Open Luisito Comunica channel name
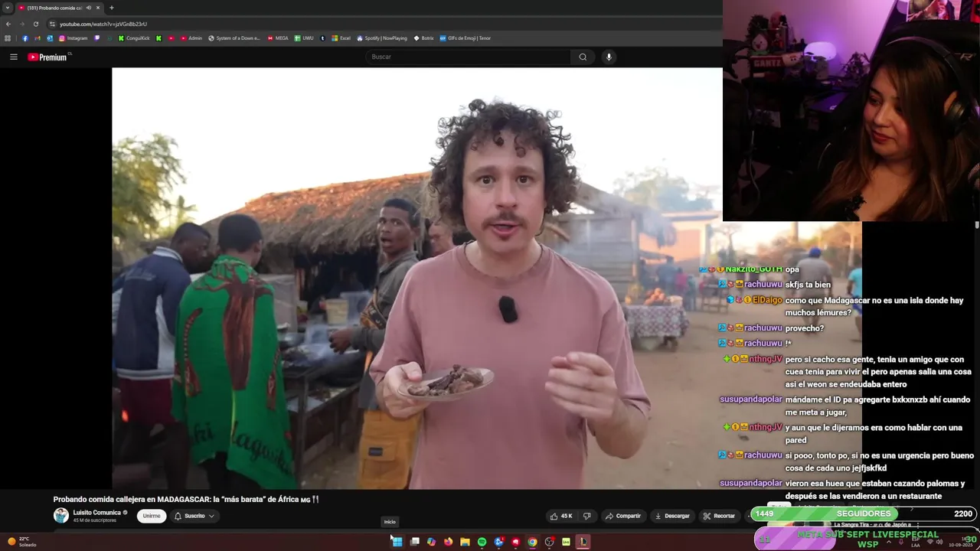 (x=96, y=513)
